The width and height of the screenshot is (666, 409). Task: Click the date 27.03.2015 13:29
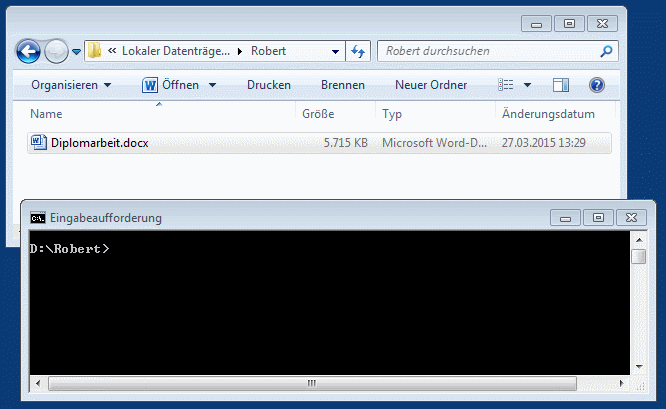point(543,143)
